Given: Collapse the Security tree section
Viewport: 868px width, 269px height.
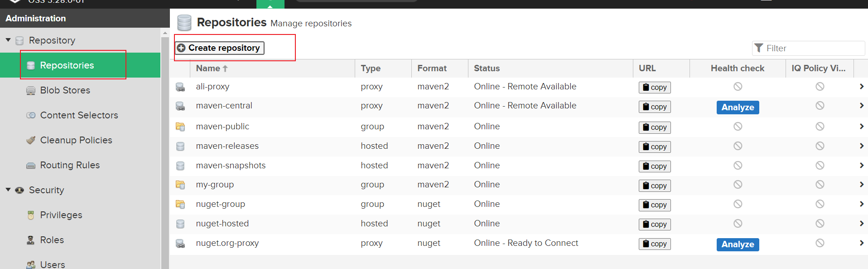Looking at the screenshot, I should pos(8,190).
